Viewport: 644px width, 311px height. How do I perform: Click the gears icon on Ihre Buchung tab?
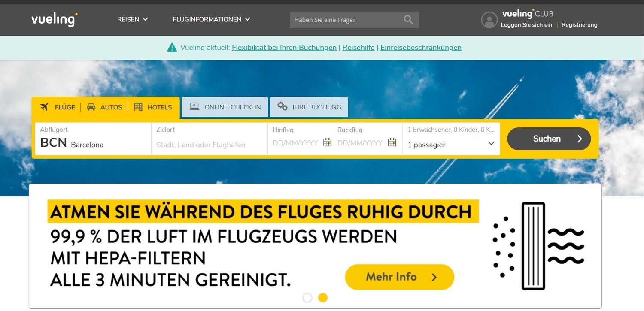tap(283, 106)
